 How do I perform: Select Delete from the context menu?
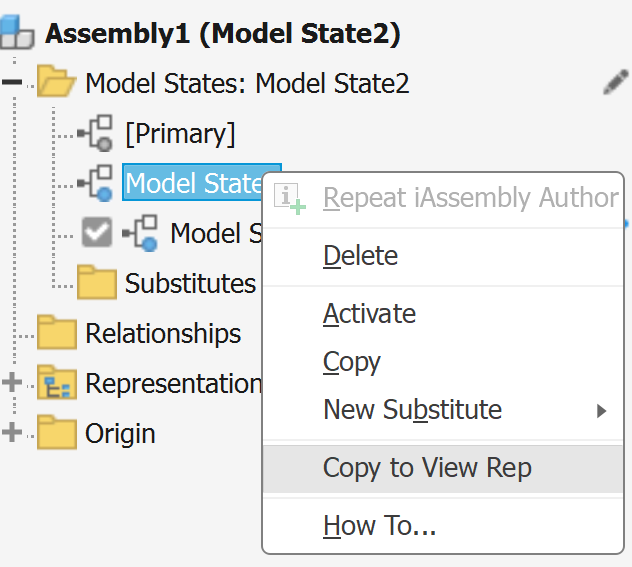(x=360, y=256)
